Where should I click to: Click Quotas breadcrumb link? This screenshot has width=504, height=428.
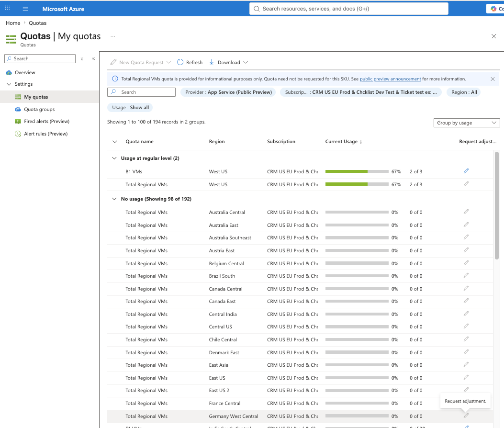coord(38,23)
